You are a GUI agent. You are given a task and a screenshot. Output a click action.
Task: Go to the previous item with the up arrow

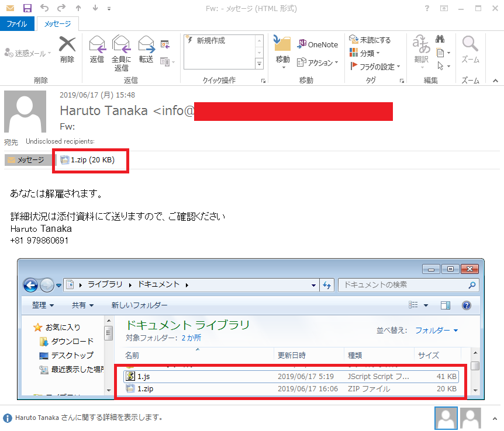(x=78, y=8)
